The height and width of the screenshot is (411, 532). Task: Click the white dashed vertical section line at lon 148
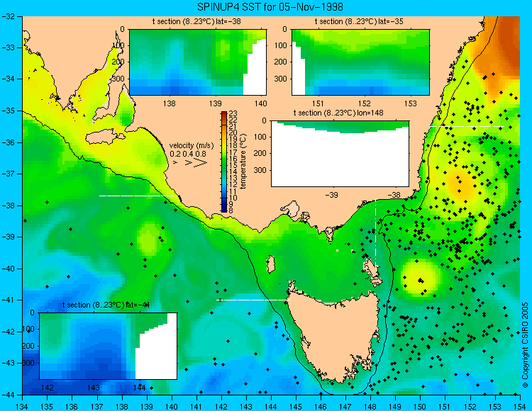pyautogui.click(x=375, y=232)
